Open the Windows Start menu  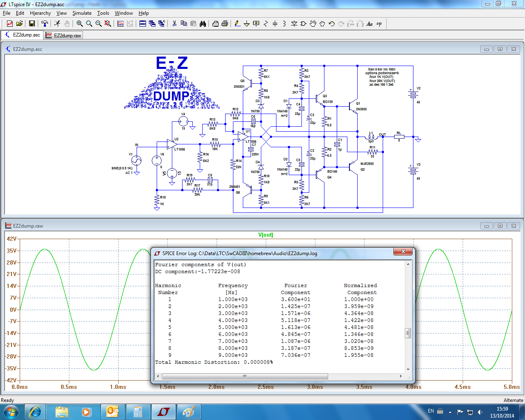11,412
